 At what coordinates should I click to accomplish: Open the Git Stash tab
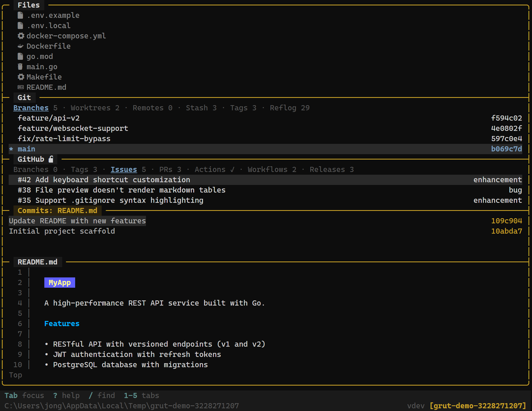pos(201,108)
